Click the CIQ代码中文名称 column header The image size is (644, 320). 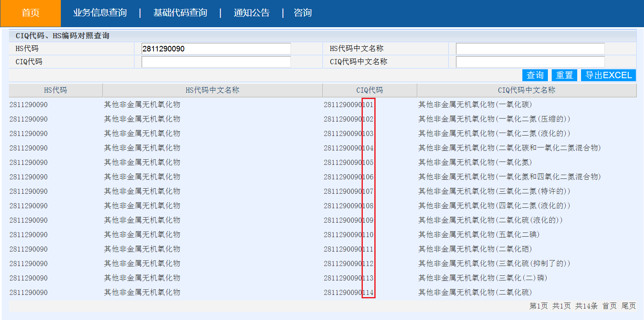pos(527,91)
